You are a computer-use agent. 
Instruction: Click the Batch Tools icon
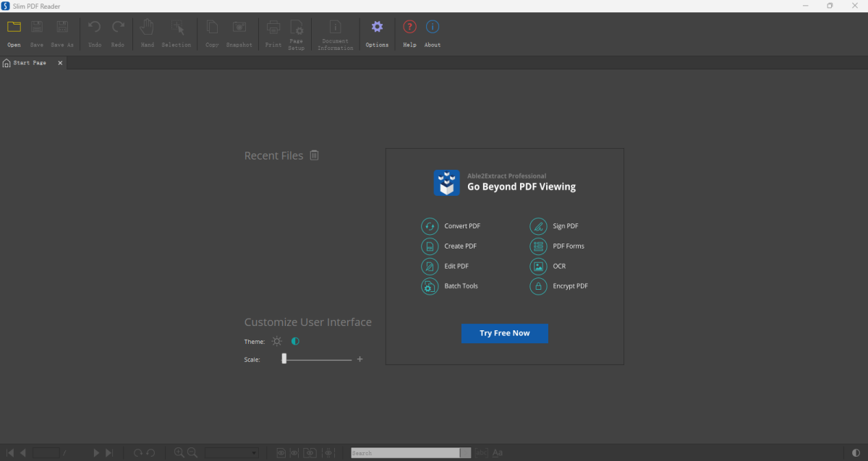430,286
